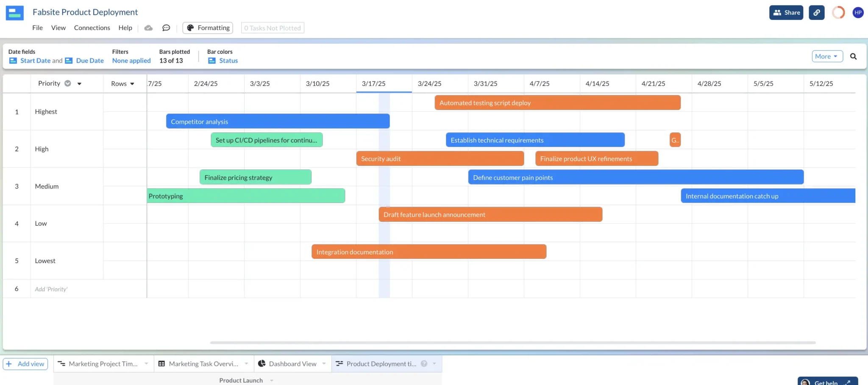The width and height of the screenshot is (868, 385).
Task: Click the Start Date field icon
Action: (x=13, y=61)
